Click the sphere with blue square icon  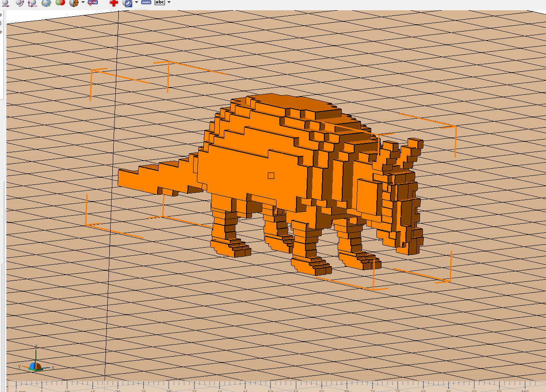coord(127,3)
